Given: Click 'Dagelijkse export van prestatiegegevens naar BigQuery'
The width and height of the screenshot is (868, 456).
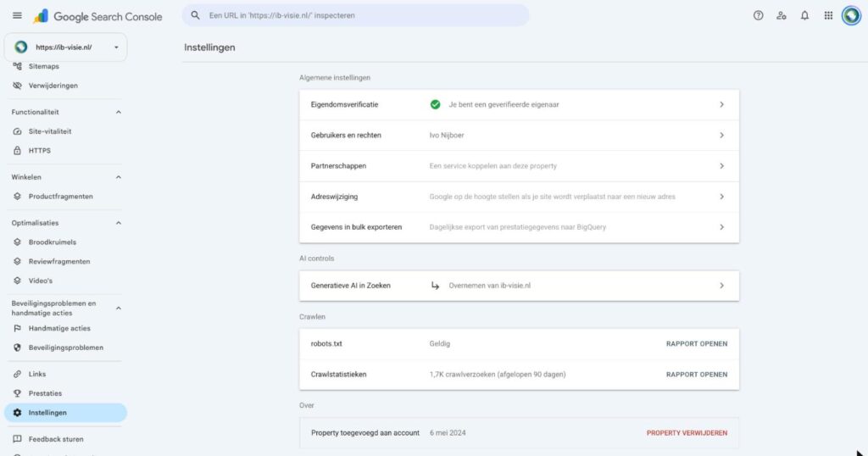Looking at the screenshot, I should pyautogui.click(x=518, y=227).
